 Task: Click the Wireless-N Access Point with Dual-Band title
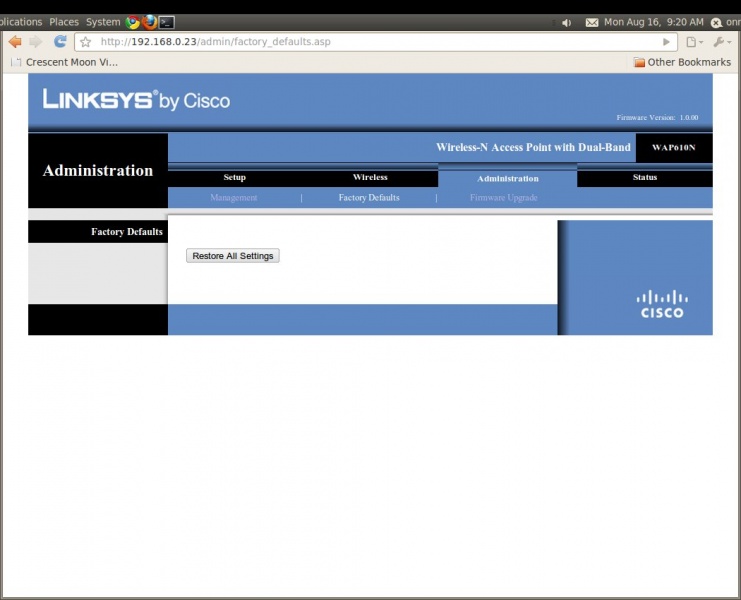coord(533,147)
